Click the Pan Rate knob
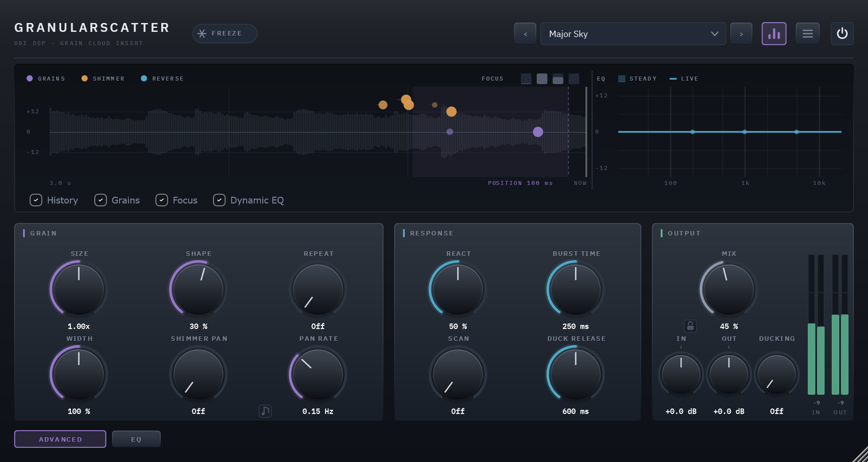The height and width of the screenshot is (462, 868). pyautogui.click(x=318, y=374)
